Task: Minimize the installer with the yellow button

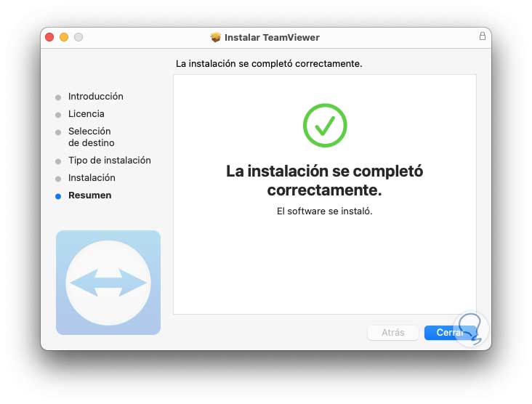Action: pyautogui.click(x=64, y=37)
